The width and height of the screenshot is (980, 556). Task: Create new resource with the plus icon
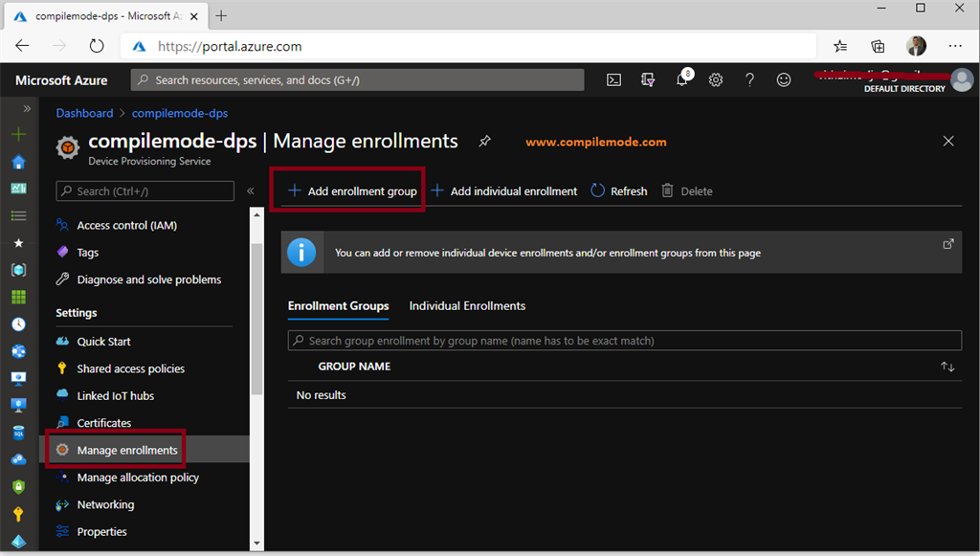(18, 134)
